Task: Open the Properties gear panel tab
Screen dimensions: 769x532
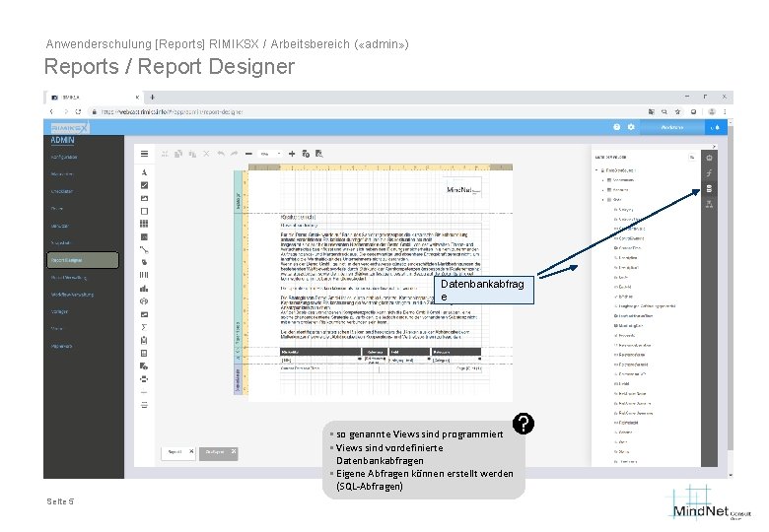Action: (709, 158)
